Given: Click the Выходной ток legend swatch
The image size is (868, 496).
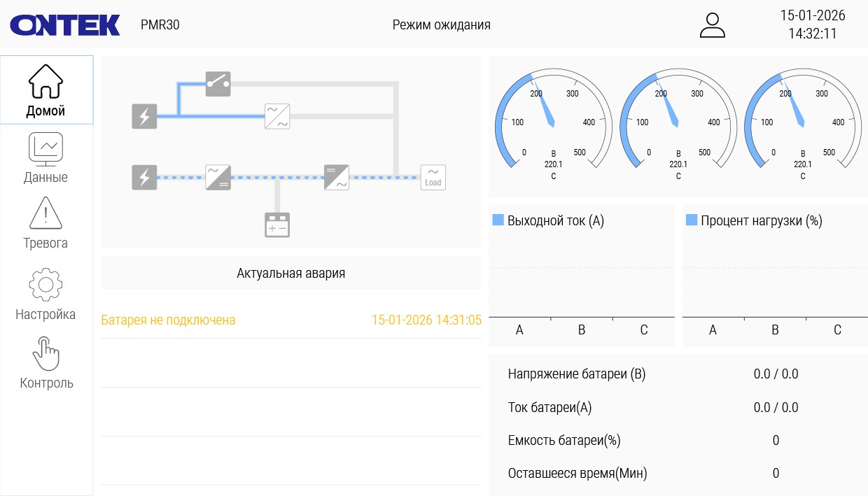Looking at the screenshot, I should click(x=498, y=220).
